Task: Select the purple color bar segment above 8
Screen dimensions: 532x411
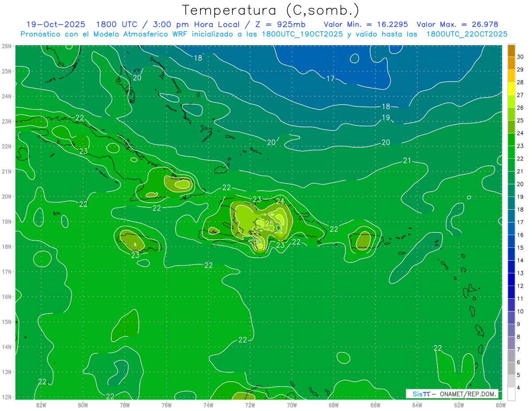Action: (511, 330)
